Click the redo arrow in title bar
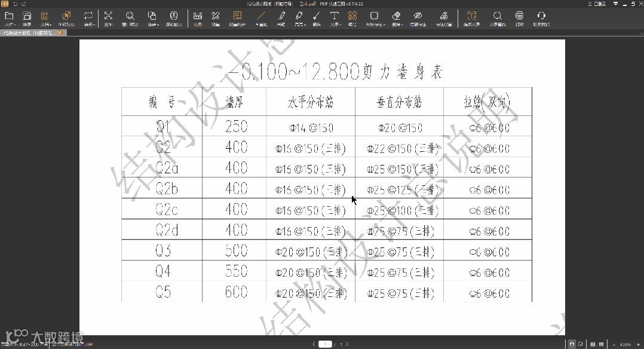644x349 pixels. click(x=23, y=4)
